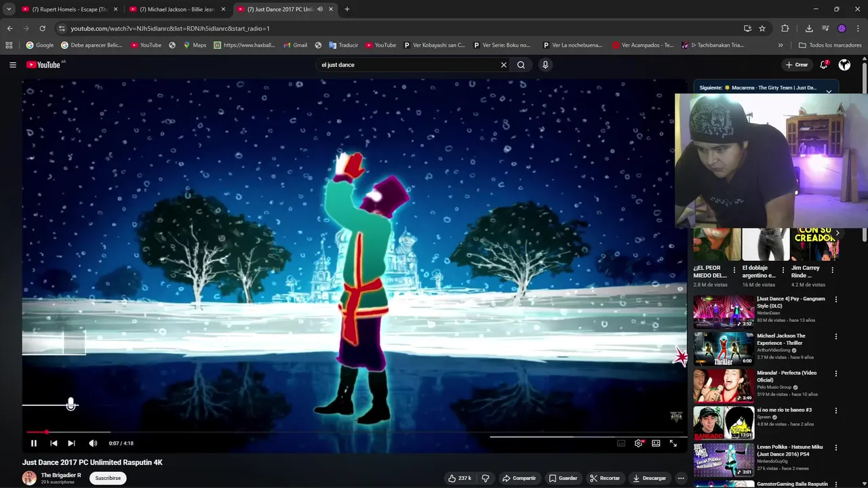Screen dimensions: 868x488
Task: Skip to next video in playlist
Action: pyautogui.click(x=71, y=443)
